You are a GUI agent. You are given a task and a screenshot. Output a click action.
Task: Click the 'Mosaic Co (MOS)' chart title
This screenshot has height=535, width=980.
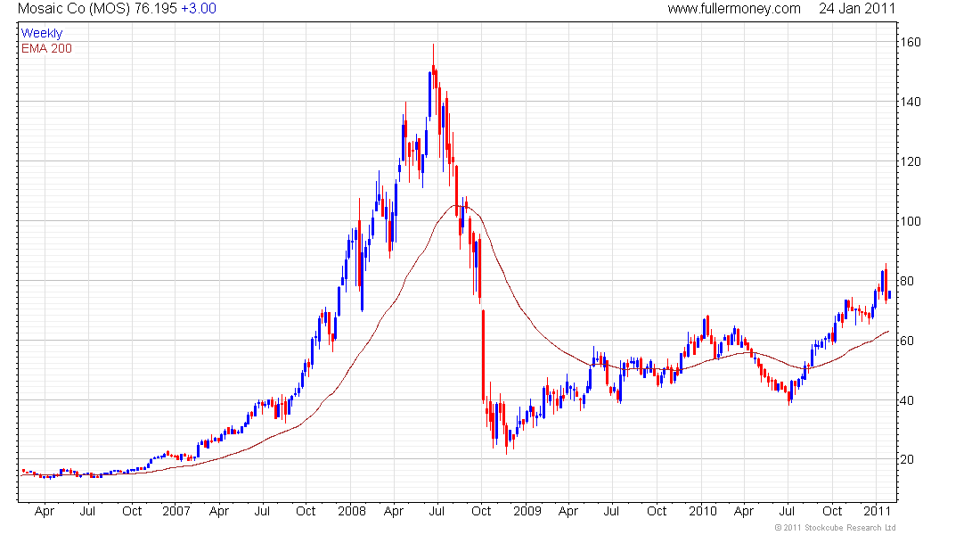74,9
